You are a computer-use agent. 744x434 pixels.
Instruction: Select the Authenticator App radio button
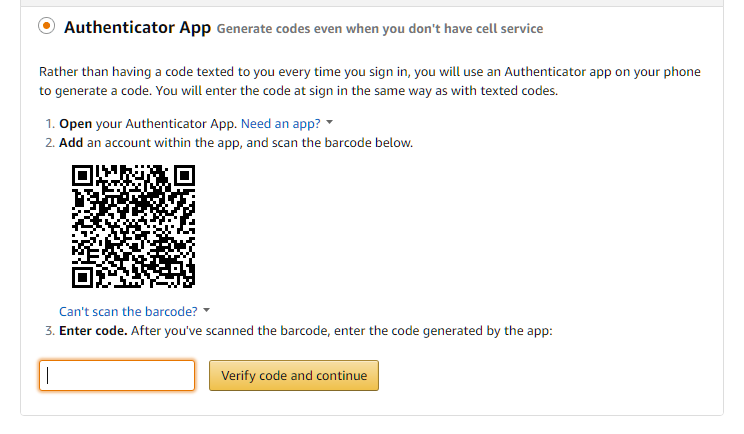pyautogui.click(x=46, y=26)
